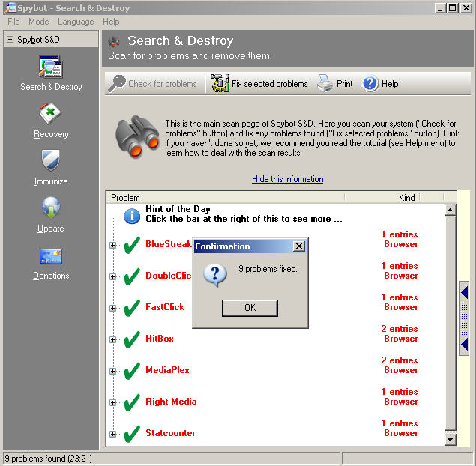This screenshot has width=476, height=466.
Task: Toggle the MediaPlex checkmark
Action: (x=132, y=371)
